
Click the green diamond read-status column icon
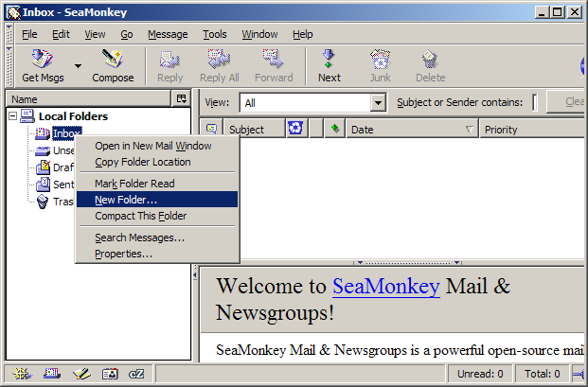(334, 130)
